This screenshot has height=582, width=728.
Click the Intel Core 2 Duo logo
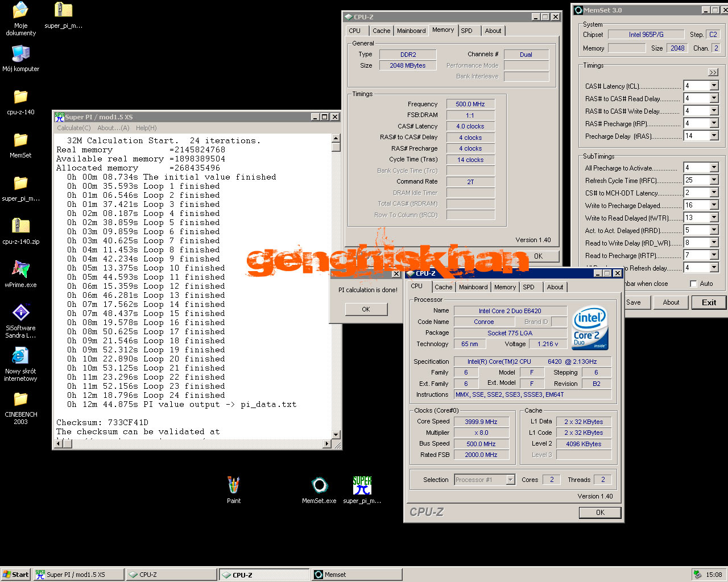coord(590,328)
